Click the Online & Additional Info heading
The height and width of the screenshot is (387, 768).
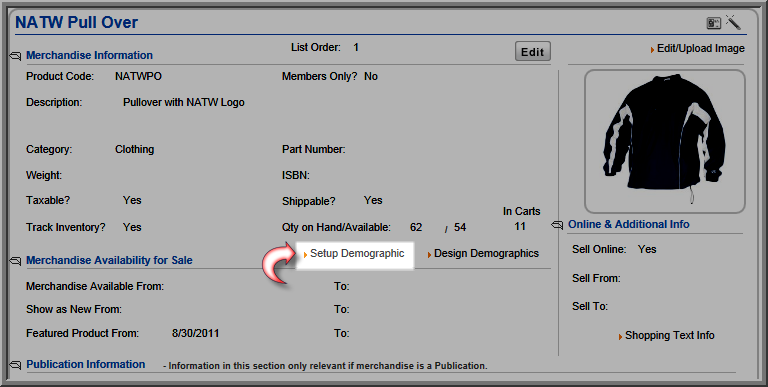(629, 224)
